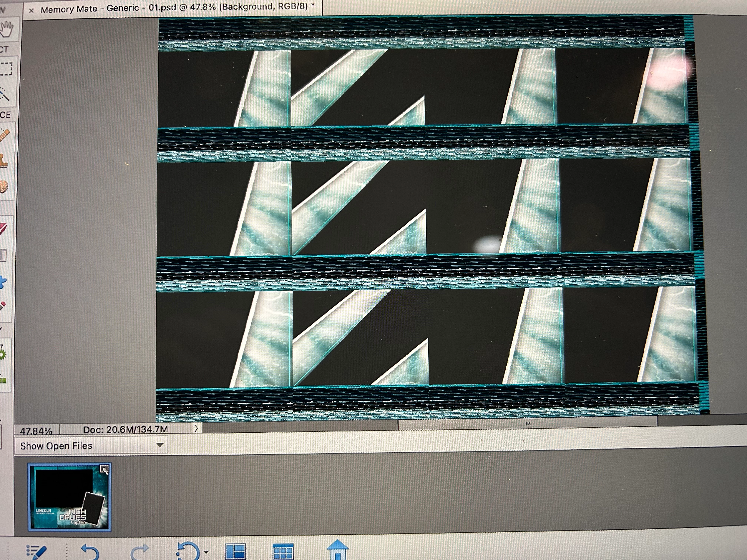Click the Rotate icon
747x560 pixels.
click(188, 553)
